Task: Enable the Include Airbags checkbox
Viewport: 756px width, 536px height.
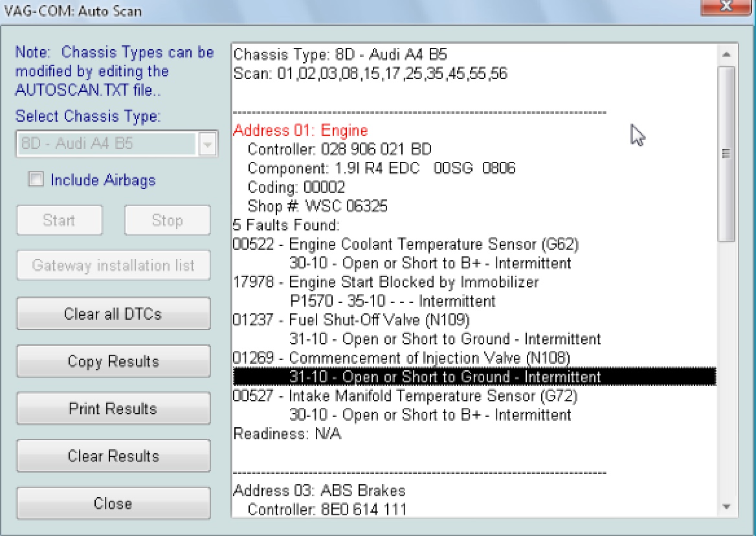Action: [36, 180]
